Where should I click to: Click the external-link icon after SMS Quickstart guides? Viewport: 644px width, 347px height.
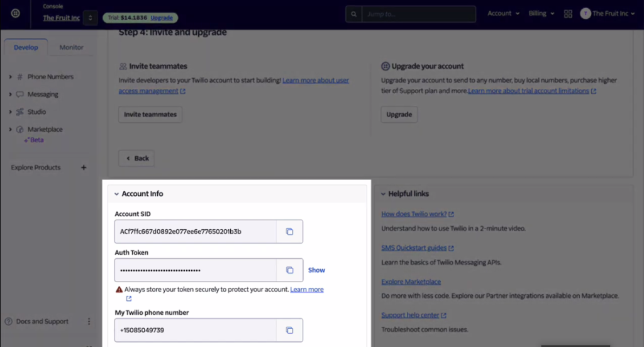[451, 248]
